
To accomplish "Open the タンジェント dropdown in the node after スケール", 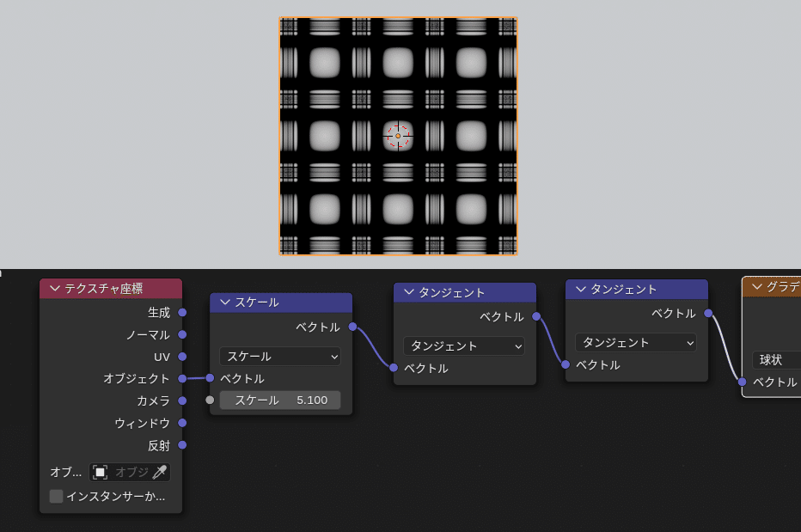I will tap(464, 346).
